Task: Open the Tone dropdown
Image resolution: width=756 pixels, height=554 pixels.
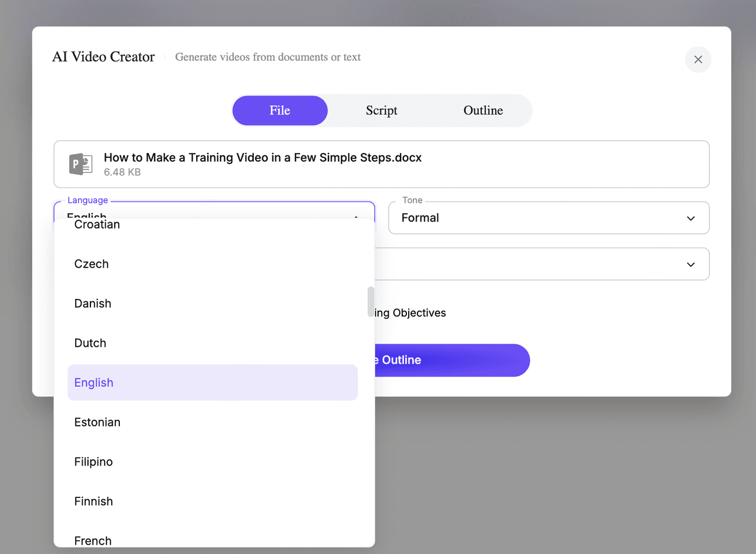Action: [x=548, y=218]
